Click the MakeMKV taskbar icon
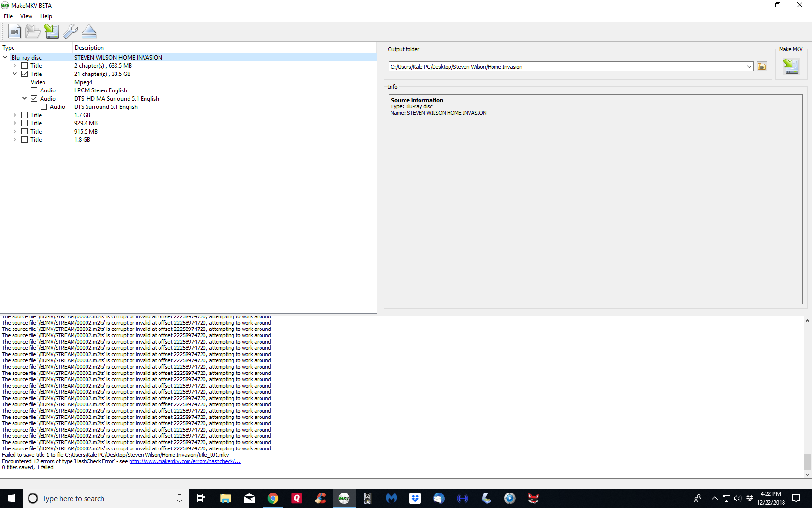Viewport: 812px width, 508px height. click(x=344, y=498)
